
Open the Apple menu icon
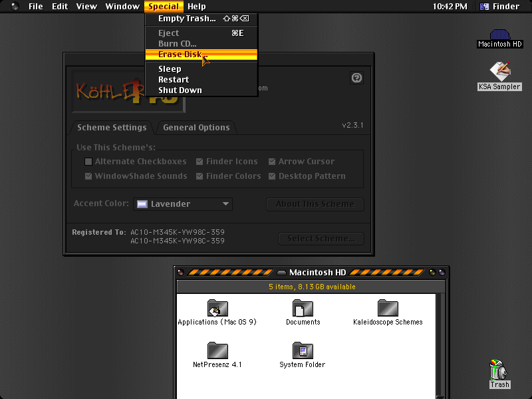coord(15,6)
